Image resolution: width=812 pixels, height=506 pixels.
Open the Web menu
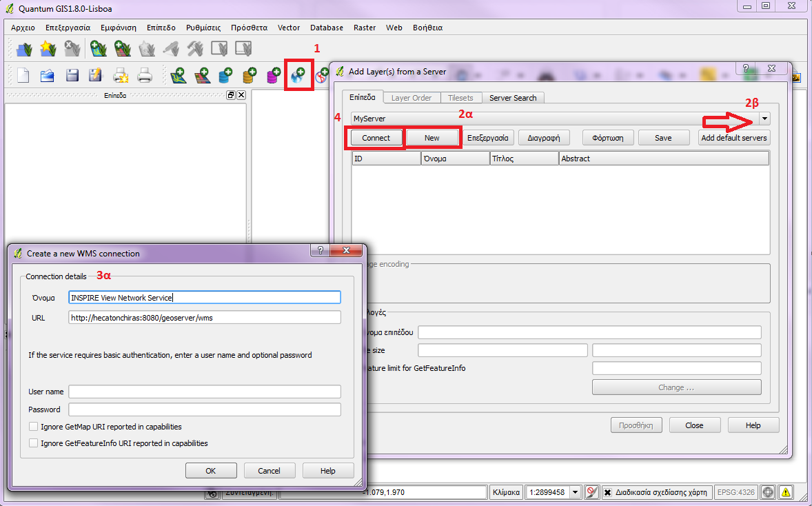click(394, 28)
